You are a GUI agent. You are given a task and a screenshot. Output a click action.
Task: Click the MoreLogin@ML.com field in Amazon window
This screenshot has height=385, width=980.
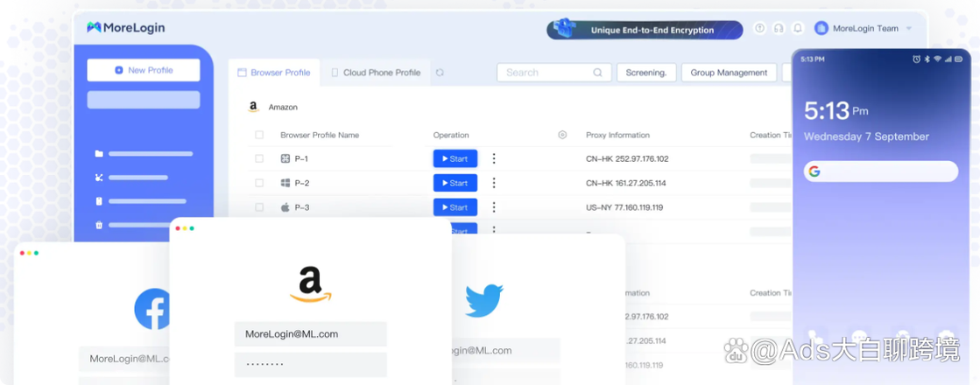pyautogui.click(x=311, y=334)
